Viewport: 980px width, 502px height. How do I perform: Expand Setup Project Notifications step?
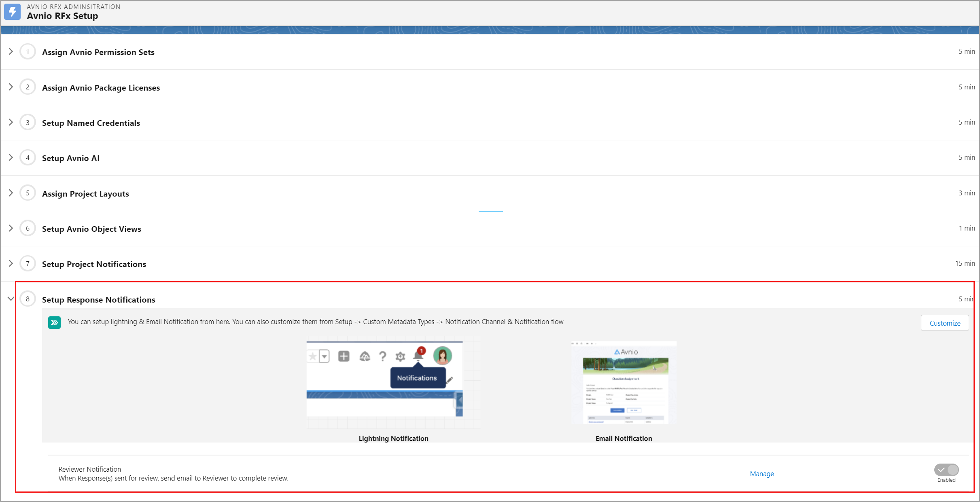pyautogui.click(x=11, y=263)
